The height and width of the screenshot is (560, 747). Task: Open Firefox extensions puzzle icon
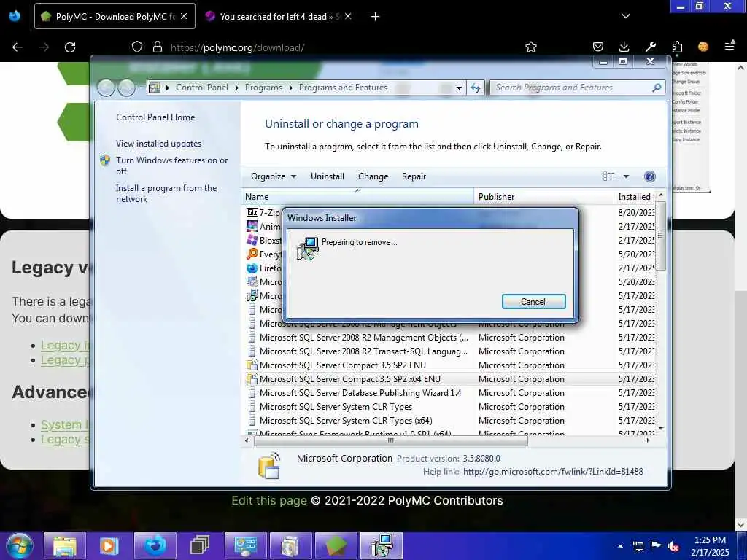677,47
